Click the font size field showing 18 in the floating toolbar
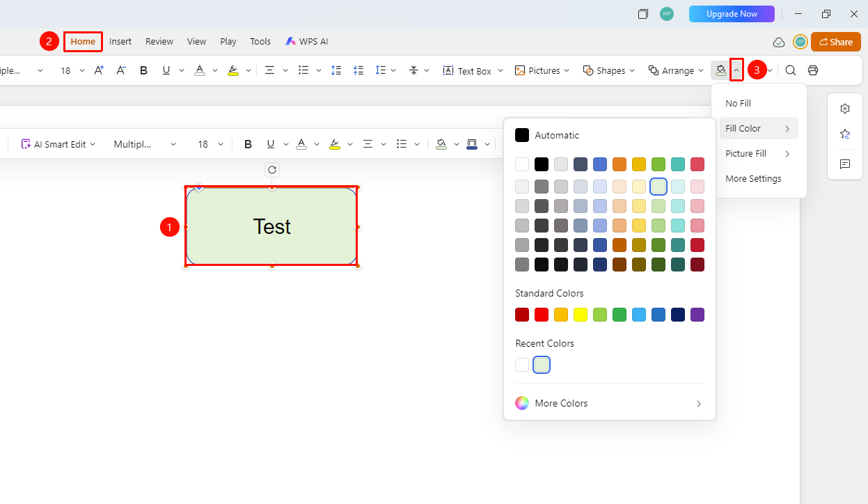This screenshot has width=868, height=504. [203, 144]
